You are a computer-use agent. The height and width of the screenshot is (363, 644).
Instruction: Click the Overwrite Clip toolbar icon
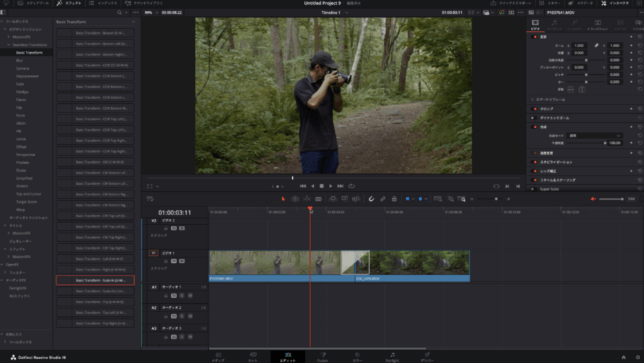coord(345,199)
